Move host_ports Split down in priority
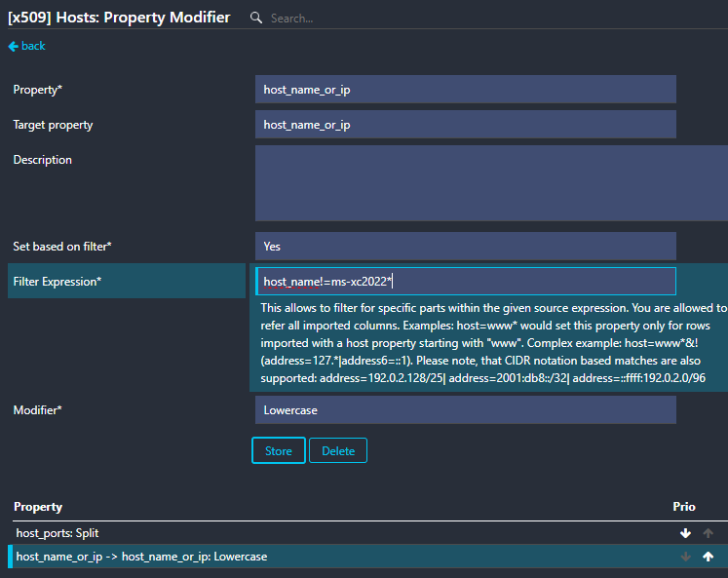 tap(685, 533)
